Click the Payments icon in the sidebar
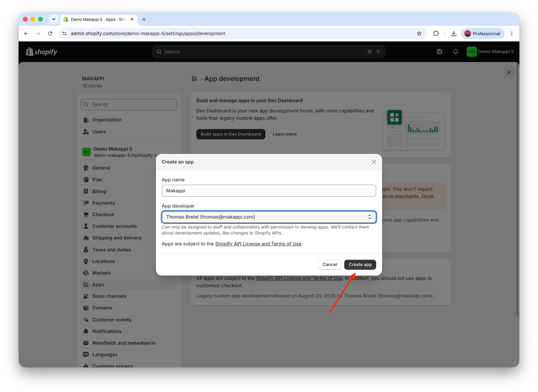Viewport: 538px width, 392px height. click(86, 203)
